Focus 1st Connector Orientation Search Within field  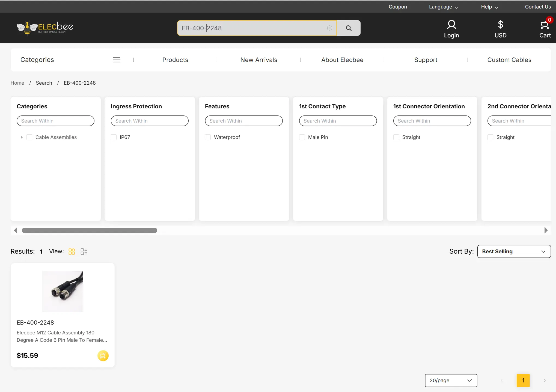(x=432, y=121)
